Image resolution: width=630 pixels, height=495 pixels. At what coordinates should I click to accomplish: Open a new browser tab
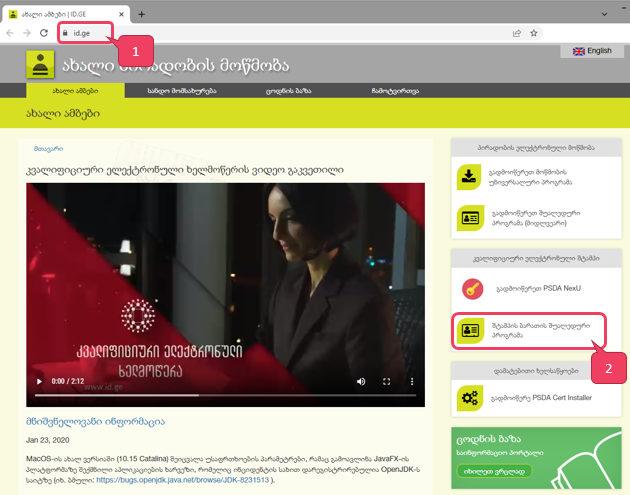[141, 13]
